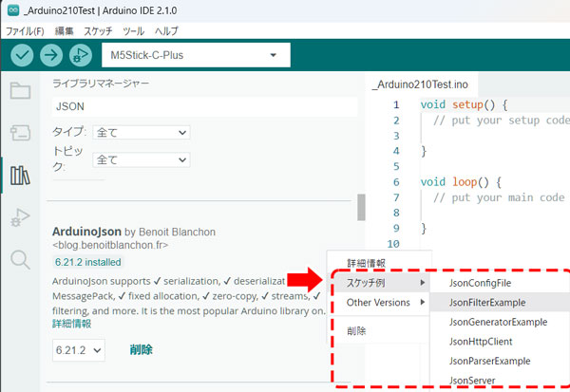Follow the 詳細情報 link under ArduinoJson description

71,324
